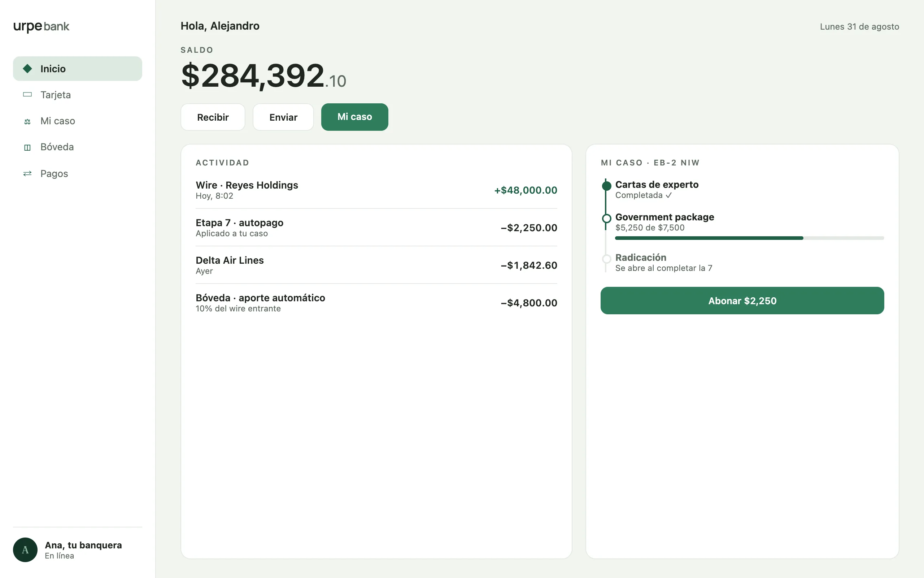
Task: Open Bóveda · aporte automático transaction
Action: click(376, 302)
